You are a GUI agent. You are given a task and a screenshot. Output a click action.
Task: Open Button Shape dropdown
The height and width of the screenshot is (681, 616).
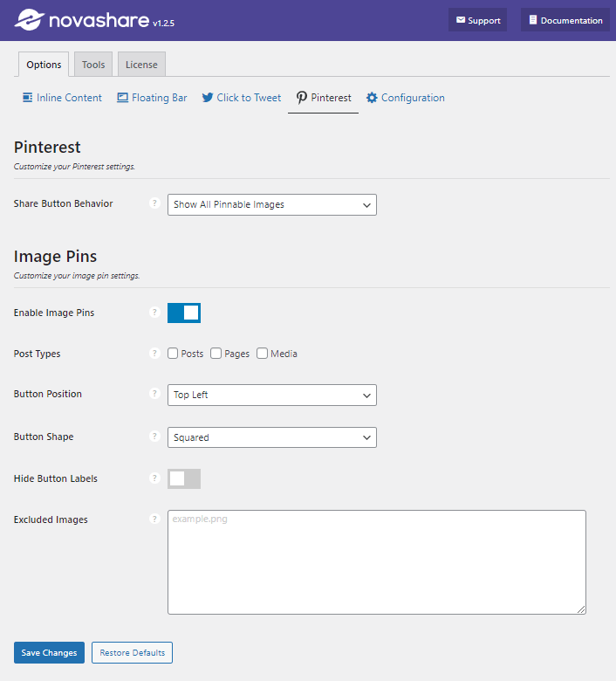click(x=271, y=437)
